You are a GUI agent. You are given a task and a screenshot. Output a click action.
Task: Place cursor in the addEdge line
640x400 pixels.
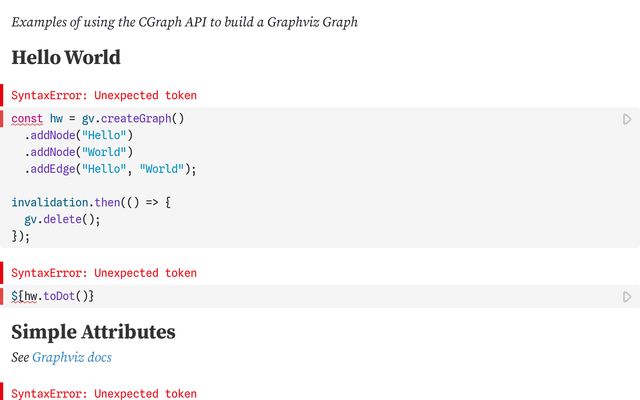point(110,169)
